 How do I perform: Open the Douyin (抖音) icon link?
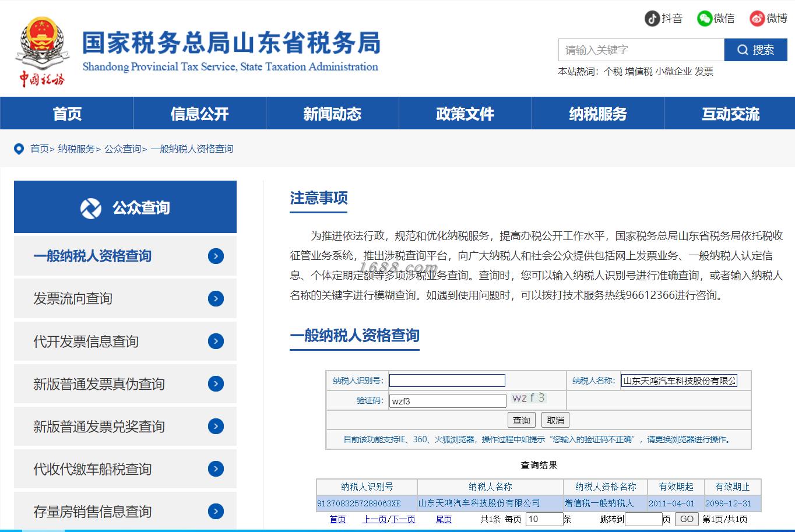652,19
